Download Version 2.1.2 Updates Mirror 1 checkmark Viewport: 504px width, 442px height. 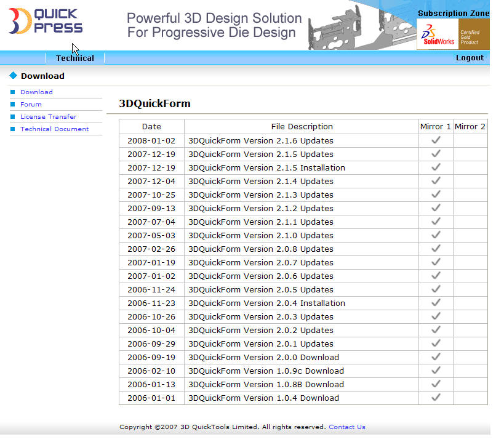coord(436,207)
